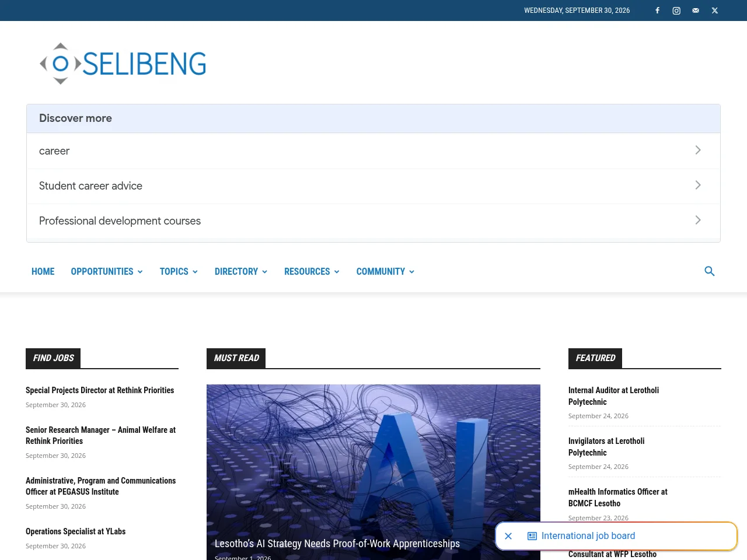Open Professional development courses chevron
Image resolution: width=747 pixels, height=560 pixels.
pos(698,220)
